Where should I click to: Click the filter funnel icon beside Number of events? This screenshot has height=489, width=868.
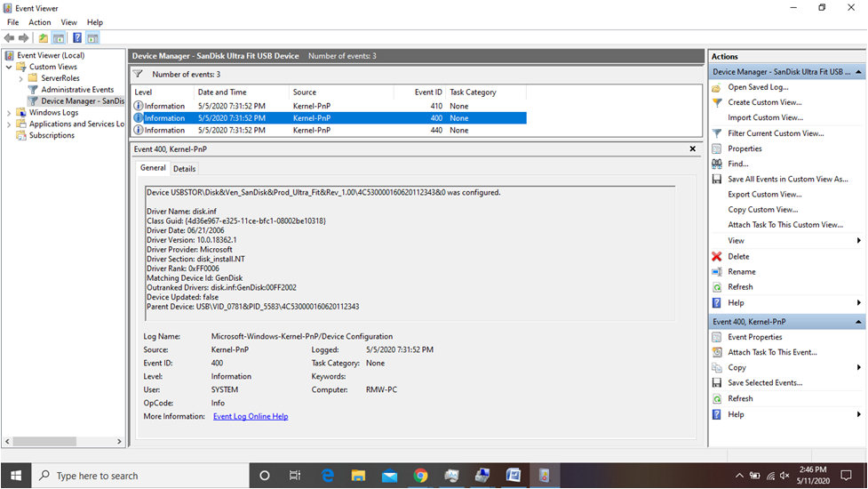click(x=139, y=74)
